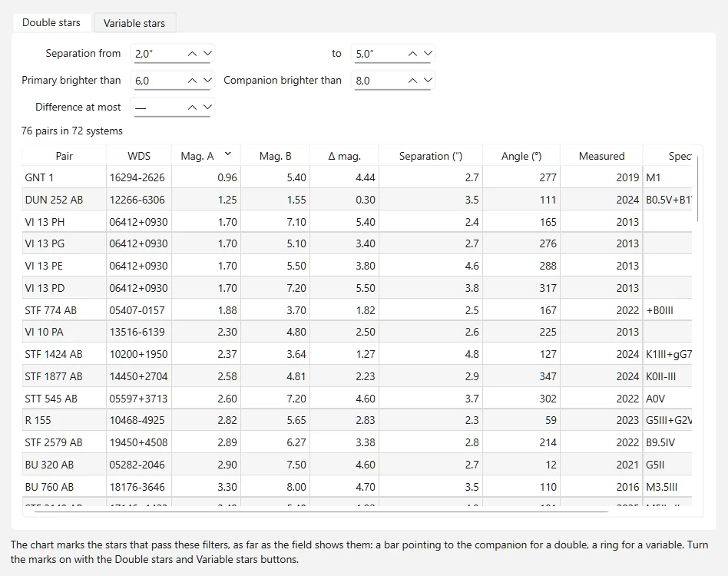Select the Double stars tab

pyautogui.click(x=51, y=23)
